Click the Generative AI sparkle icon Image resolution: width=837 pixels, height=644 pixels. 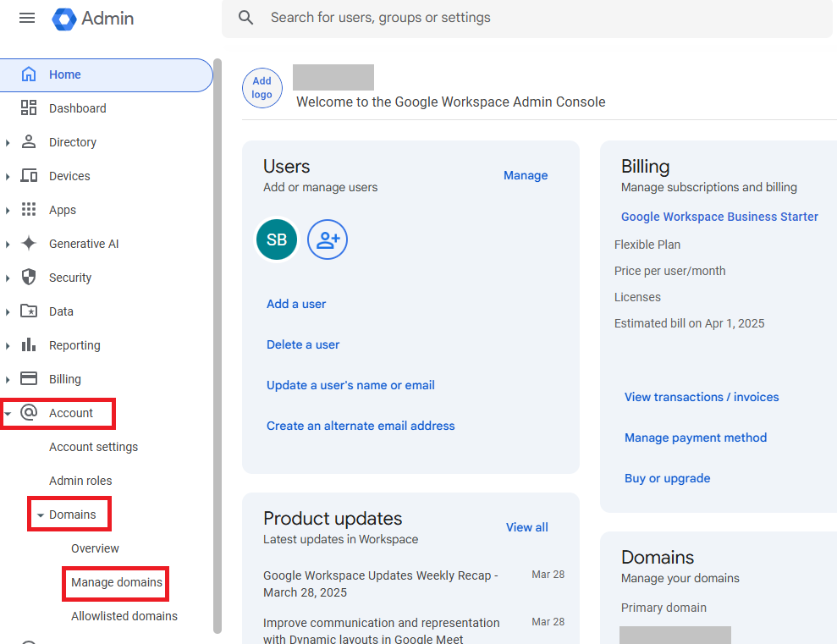coord(29,244)
